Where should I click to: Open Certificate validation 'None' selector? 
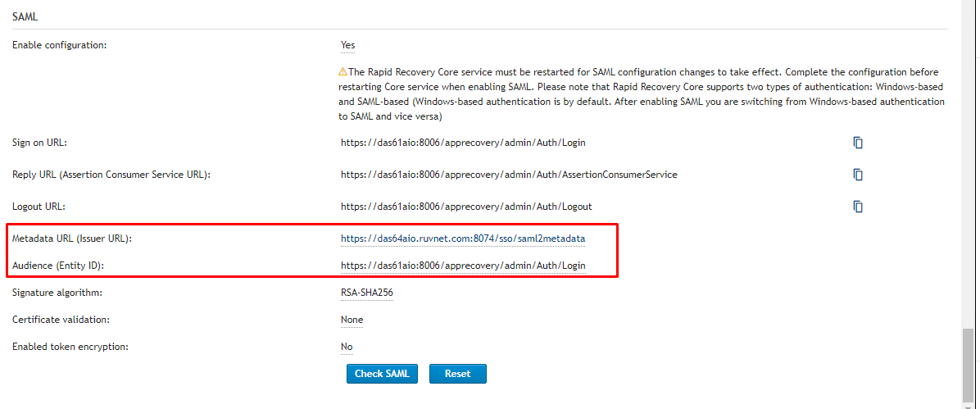coord(352,320)
